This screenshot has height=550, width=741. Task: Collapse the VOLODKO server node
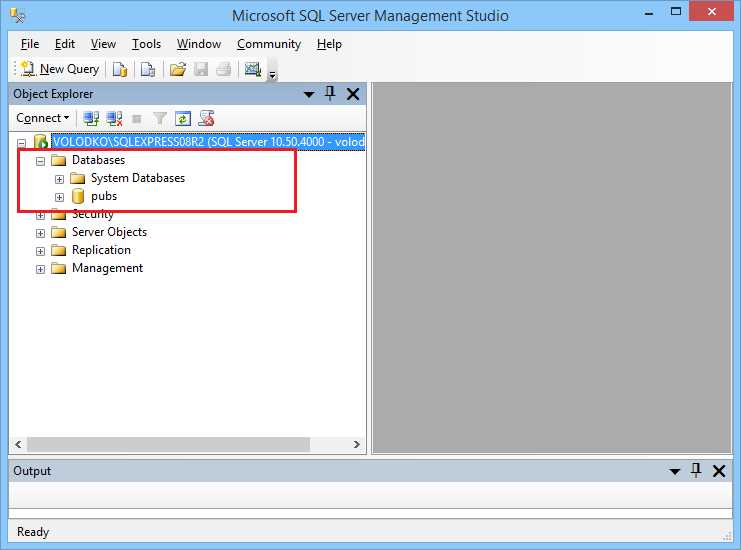click(22, 143)
